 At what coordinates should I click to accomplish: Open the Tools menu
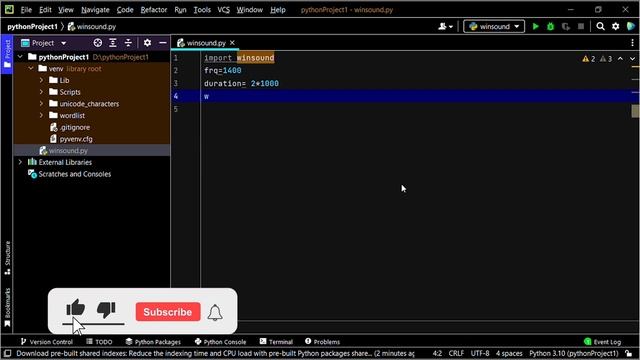[x=202, y=10]
